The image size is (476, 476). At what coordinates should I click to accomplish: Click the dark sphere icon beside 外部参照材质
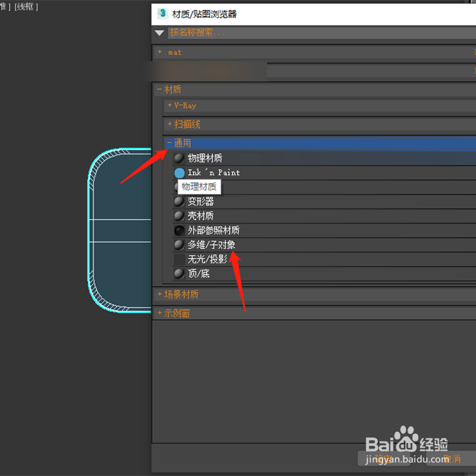[179, 231]
